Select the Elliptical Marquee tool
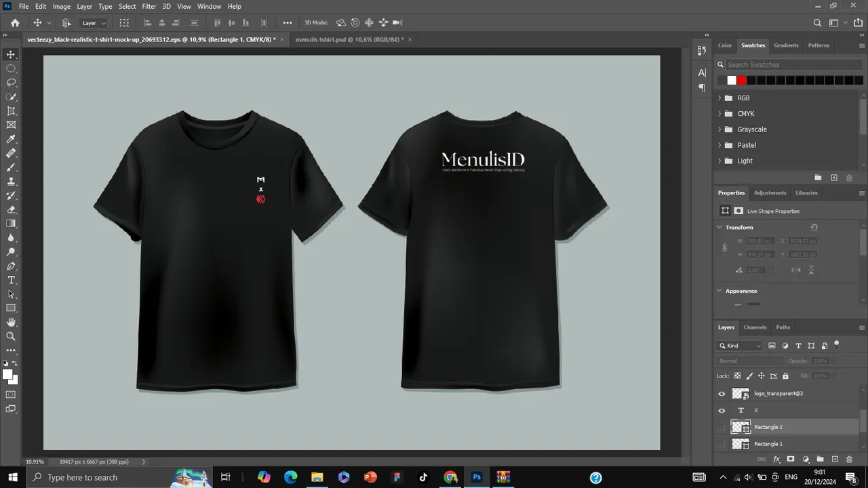Image resolution: width=868 pixels, height=488 pixels. coord(11,68)
